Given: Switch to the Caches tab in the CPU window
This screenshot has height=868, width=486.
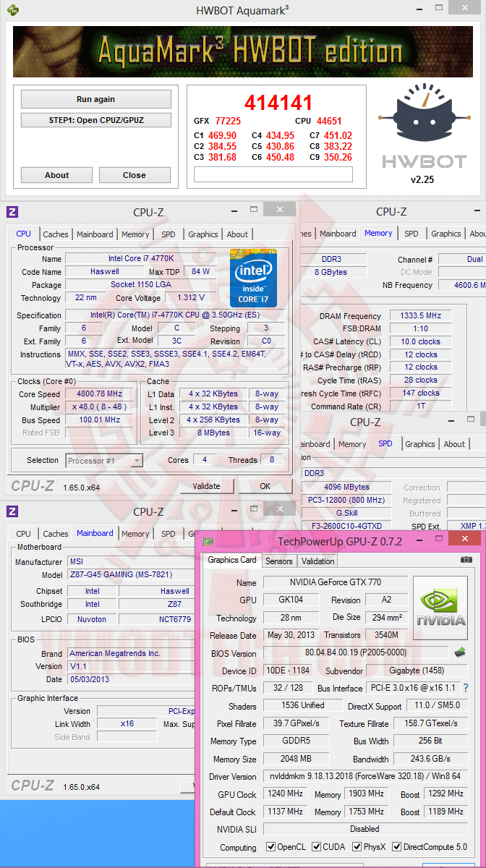Looking at the screenshot, I should click(x=56, y=234).
